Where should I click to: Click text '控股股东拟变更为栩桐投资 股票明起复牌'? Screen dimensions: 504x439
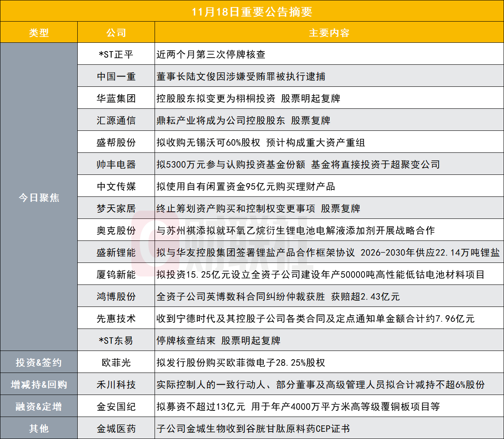coord(248,98)
